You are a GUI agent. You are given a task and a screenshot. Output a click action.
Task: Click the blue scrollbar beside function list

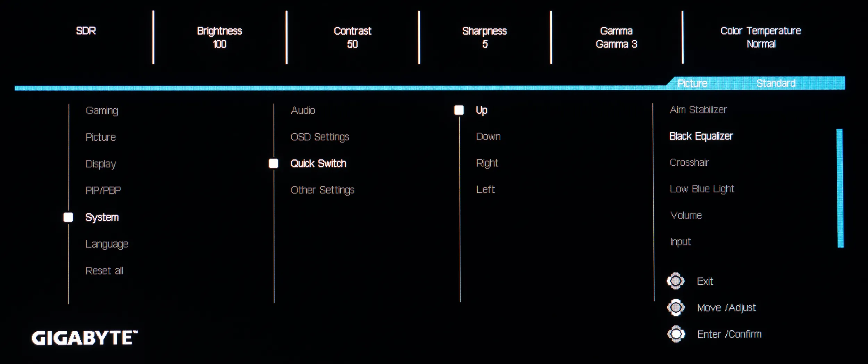840,188
